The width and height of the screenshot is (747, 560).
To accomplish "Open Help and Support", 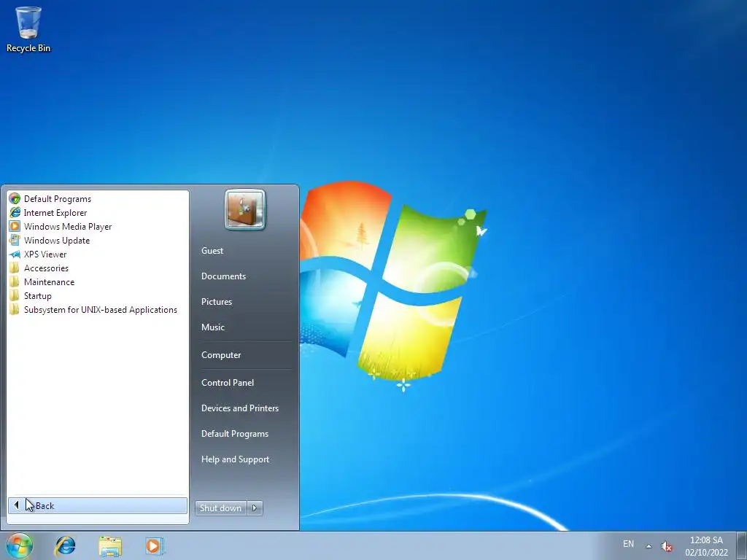I will coord(235,459).
